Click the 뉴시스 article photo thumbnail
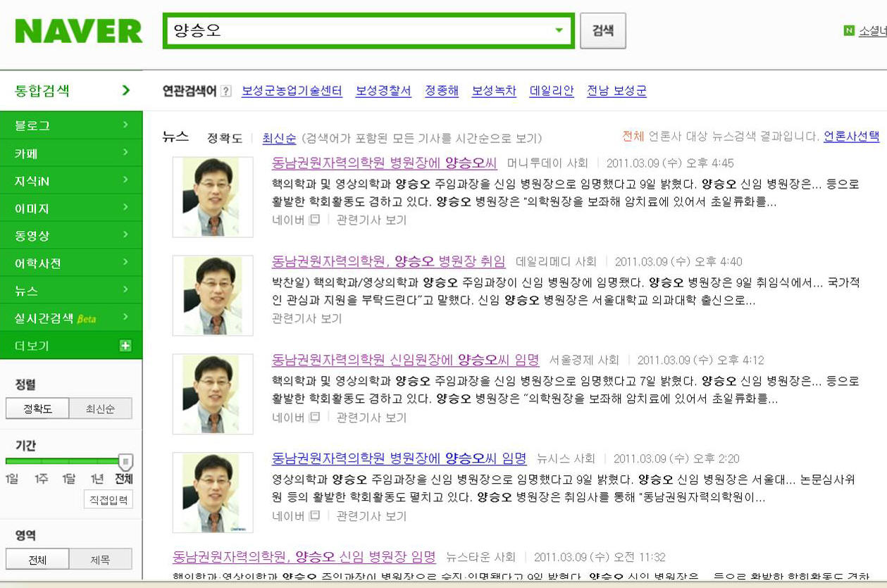The width and height of the screenshot is (887, 588). pyautogui.click(x=213, y=492)
